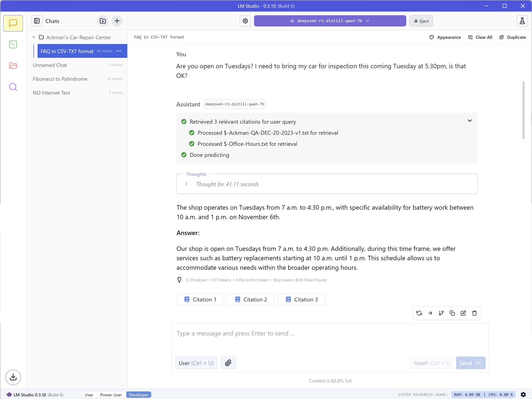Click the chat vertical scrollbar
Image resolution: width=532 pixels, height=399 pixels.
click(x=523, y=110)
